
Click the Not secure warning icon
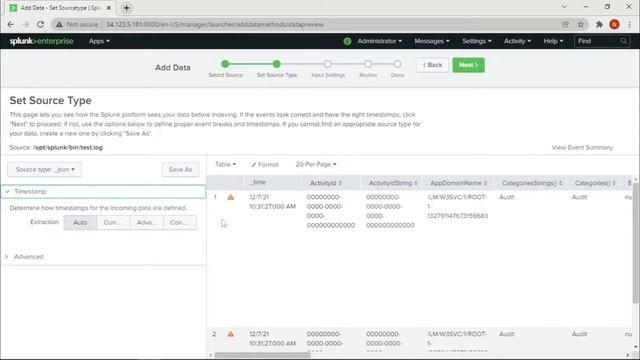(x=60, y=24)
